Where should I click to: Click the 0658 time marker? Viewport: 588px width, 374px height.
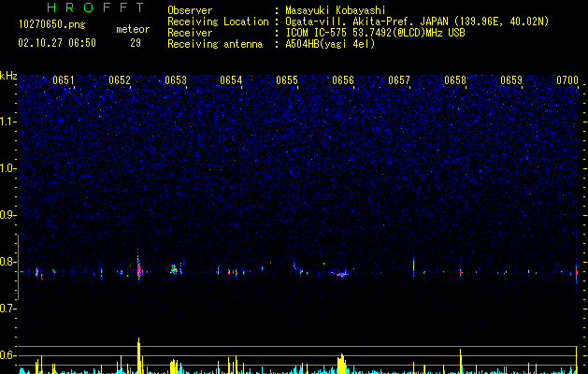pyautogui.click(x=455, y=80)
